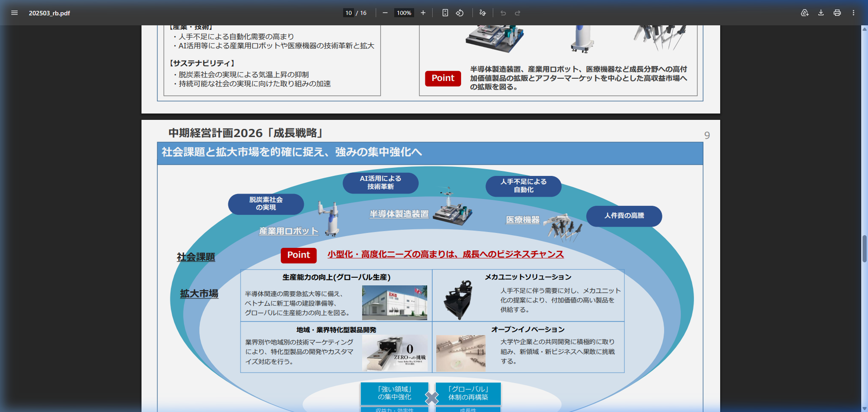
Task: Undo the last annotation
Action: coord(503,13)
